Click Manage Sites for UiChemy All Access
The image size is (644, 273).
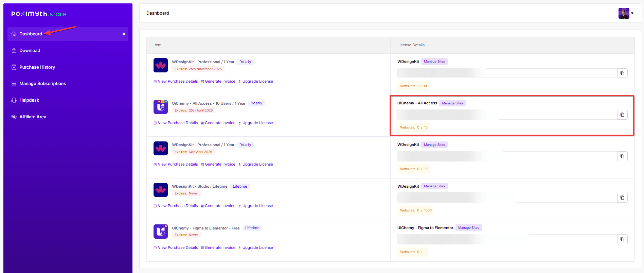pyautogui.click(x=452, y=103)
